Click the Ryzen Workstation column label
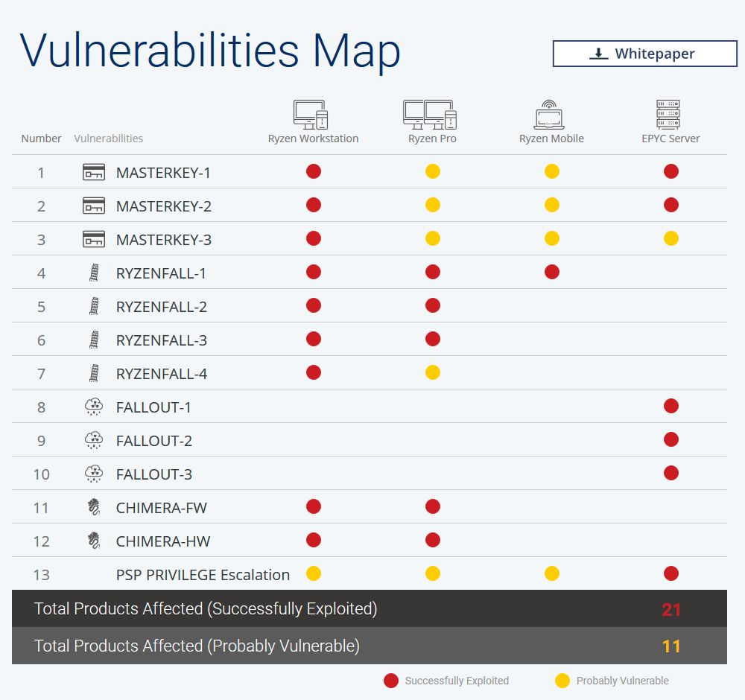745x700 pixels. point(313,139)
